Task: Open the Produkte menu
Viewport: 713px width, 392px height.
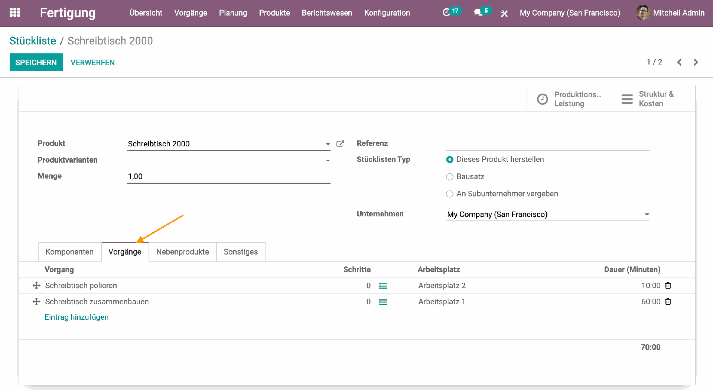Action: (274, 13)
